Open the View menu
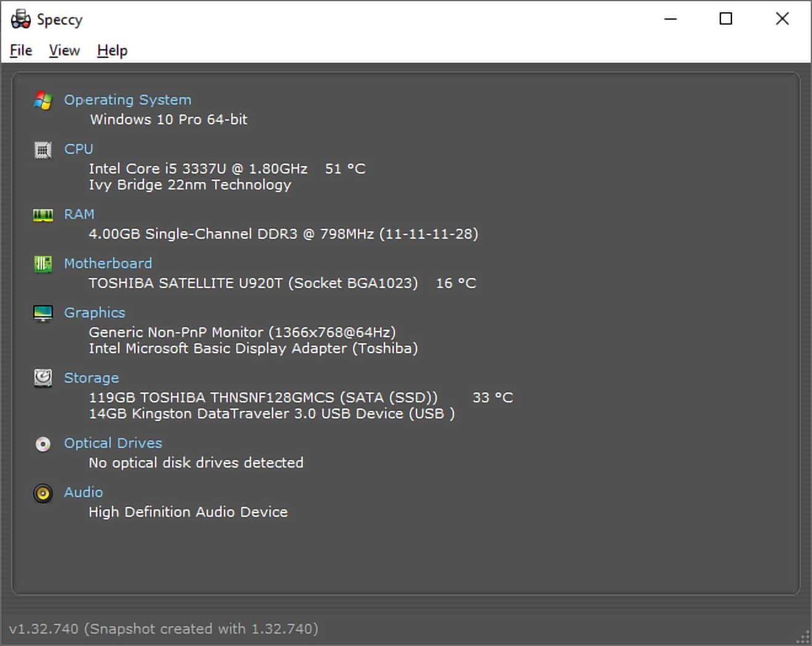812x646 pixels. click(x=65, y=50)
